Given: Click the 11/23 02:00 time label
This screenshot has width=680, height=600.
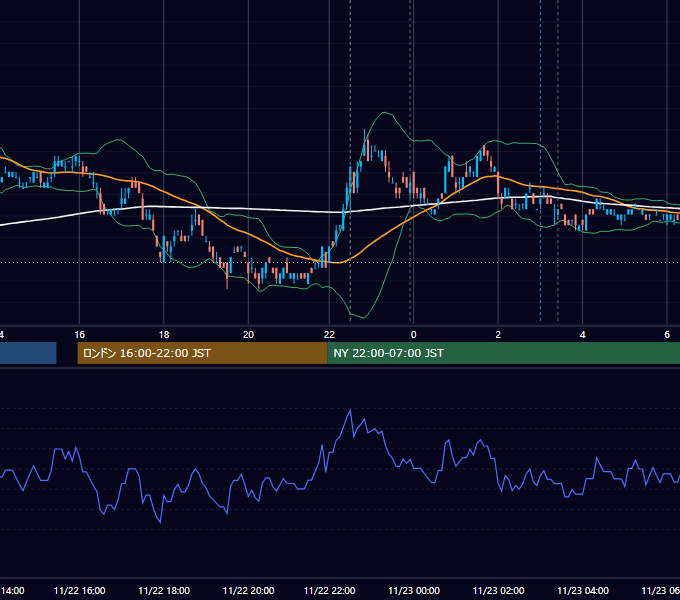Looking at the screenshot, I should (498, 590).
